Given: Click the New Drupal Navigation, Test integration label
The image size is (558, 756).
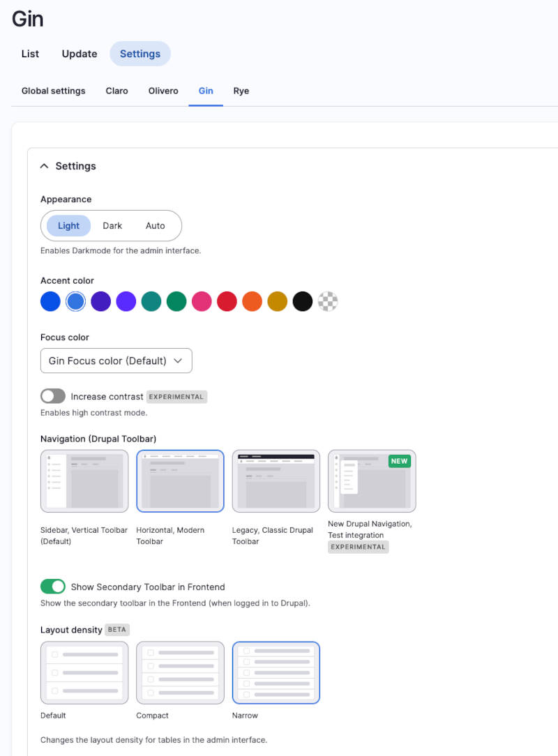Looking at the screenshot, I should pos(370,529).
